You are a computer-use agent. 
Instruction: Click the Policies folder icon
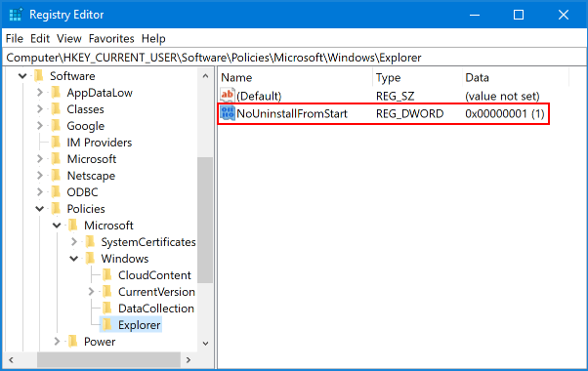[x=56, y=209]
